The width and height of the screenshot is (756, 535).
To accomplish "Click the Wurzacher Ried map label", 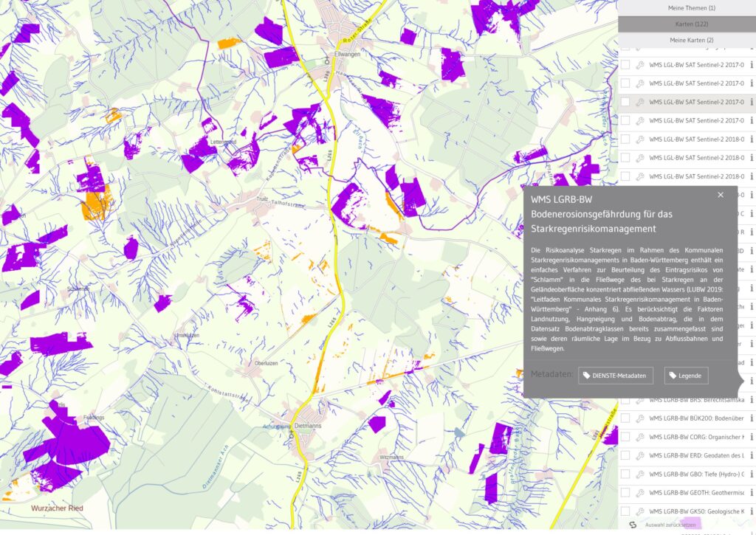I will click(x=57, y=508).
